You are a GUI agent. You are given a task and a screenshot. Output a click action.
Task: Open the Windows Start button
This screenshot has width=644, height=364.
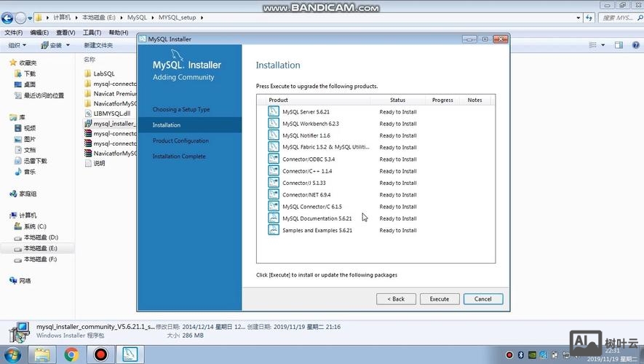coord(12,354)
